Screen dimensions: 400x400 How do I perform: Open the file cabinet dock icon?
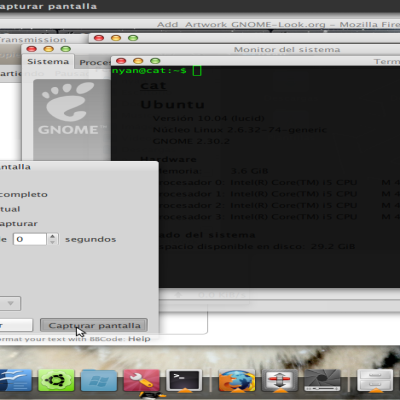375,380
